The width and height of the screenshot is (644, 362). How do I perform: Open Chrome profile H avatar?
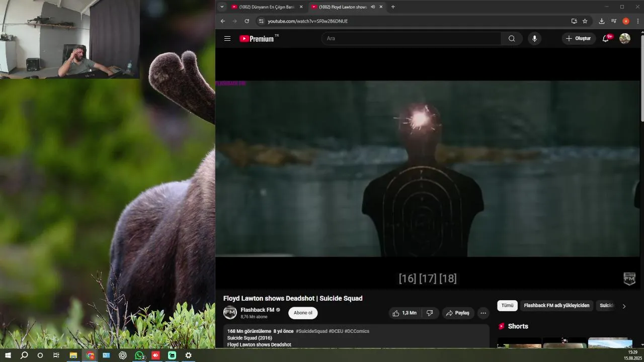(x=626, y=21)
